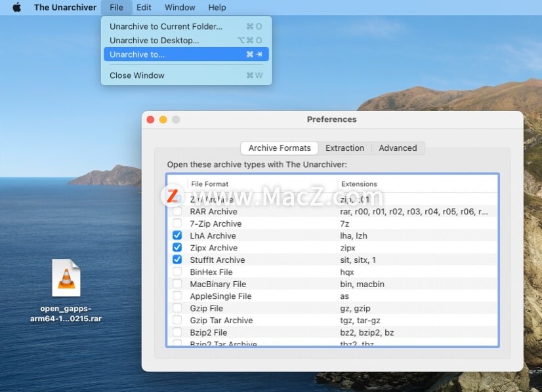Screen dimensions: 542x392
Task: Enable 7-Zip Archive checkbox
Action: point(177,223)
